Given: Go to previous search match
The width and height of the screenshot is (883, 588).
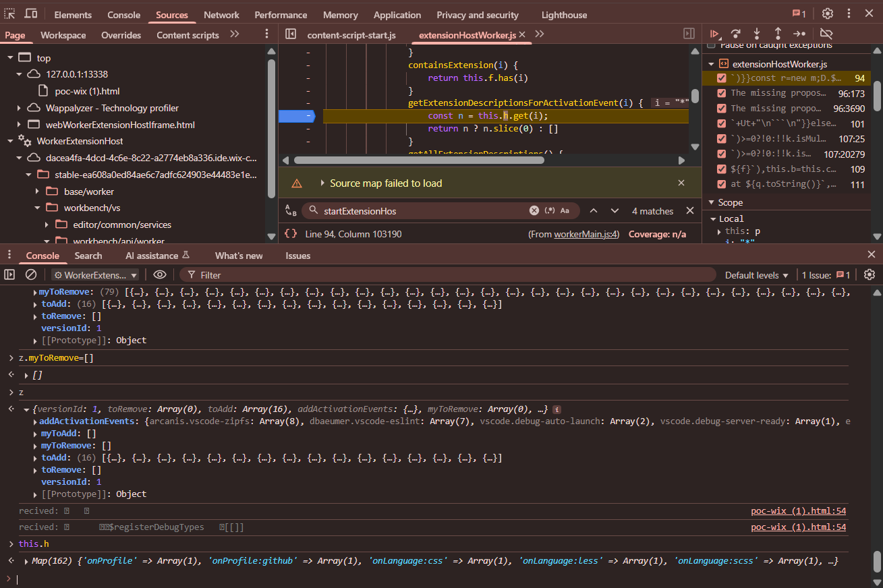Looking at the screenshot, I should pos(594,211).
